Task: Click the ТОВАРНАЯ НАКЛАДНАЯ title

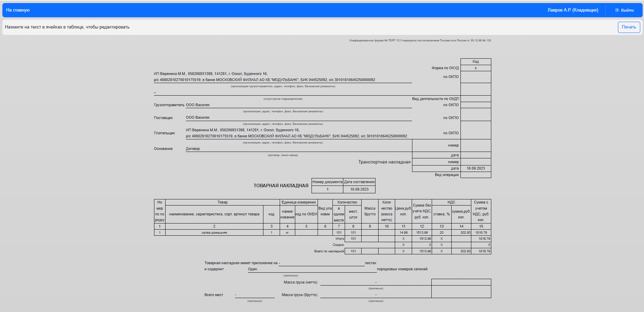Action: (281, 186)
